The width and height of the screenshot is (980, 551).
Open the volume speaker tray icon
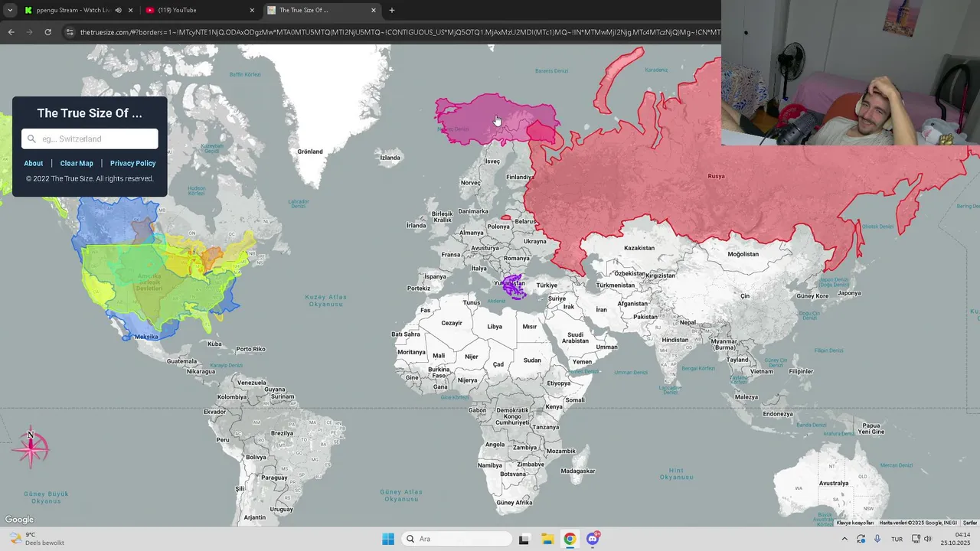click(x=928, y=539)
